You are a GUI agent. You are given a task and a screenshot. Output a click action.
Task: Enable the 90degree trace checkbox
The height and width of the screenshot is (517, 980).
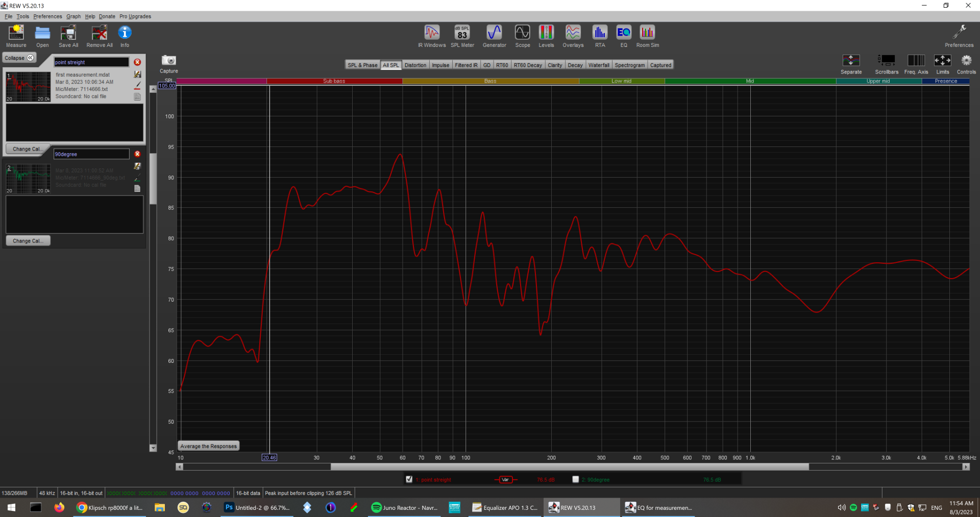[575, 479]
